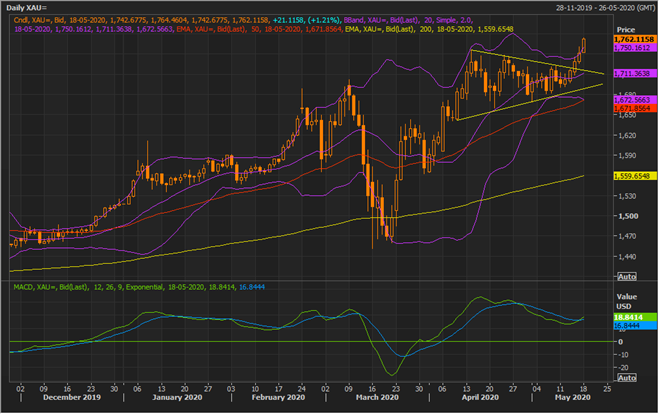
Task: Click the +21.1158 daily change value
Action: [x=288, y=20]
